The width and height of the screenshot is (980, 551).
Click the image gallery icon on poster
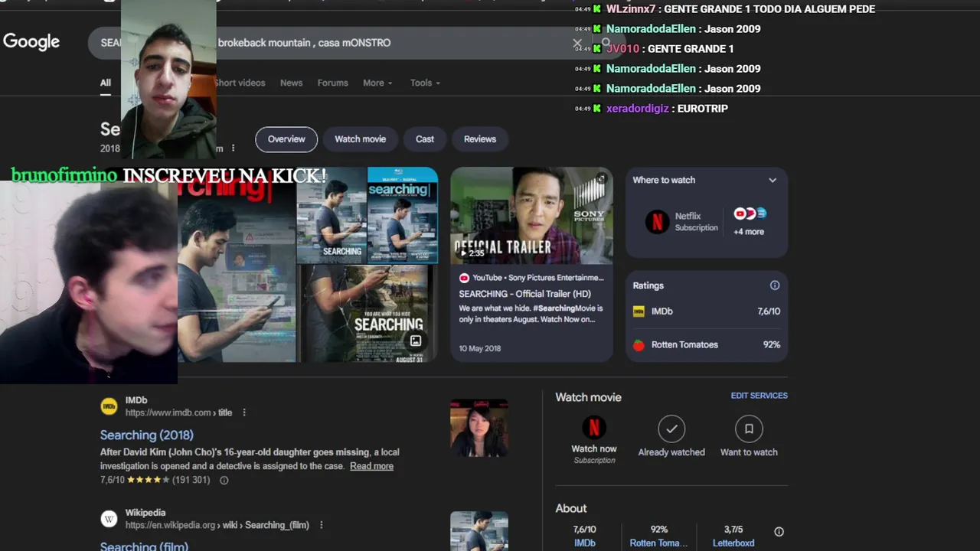point(416,341)
